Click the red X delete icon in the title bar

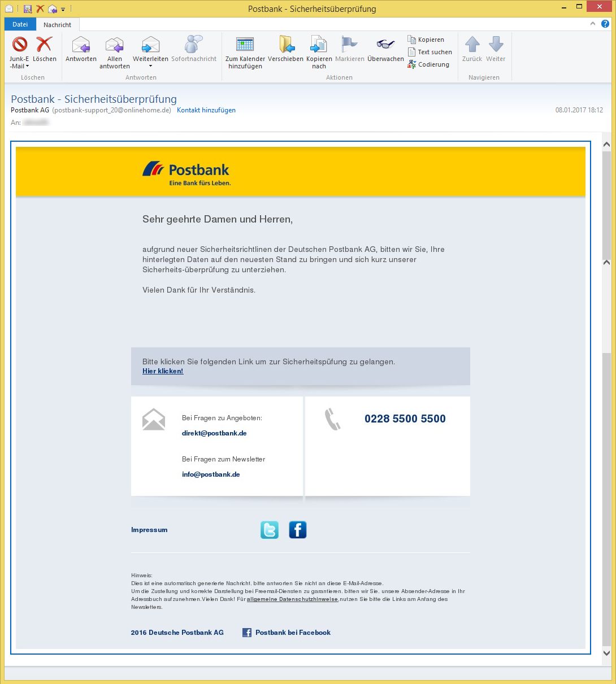pyautogui.click(x=40, y=8)
